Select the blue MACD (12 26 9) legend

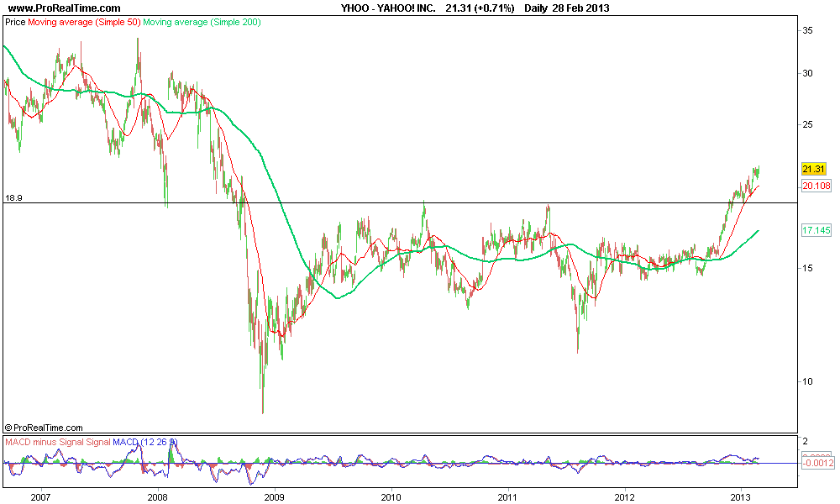pyautogui.click(x=144, y=442)
